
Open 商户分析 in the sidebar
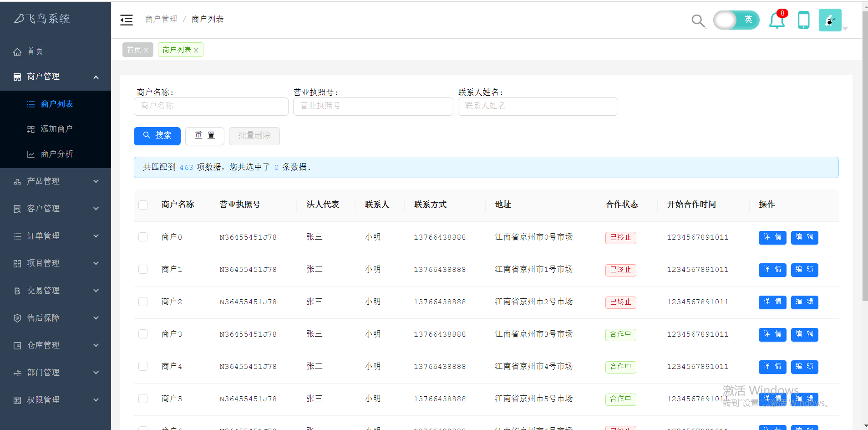pyautogui.click(x=56, y=154)
